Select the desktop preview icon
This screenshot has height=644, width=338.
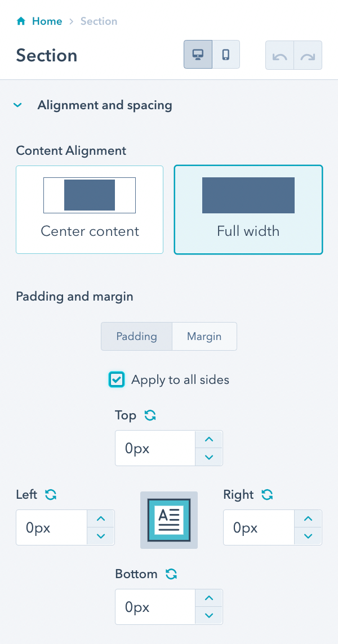coord(198,55)
